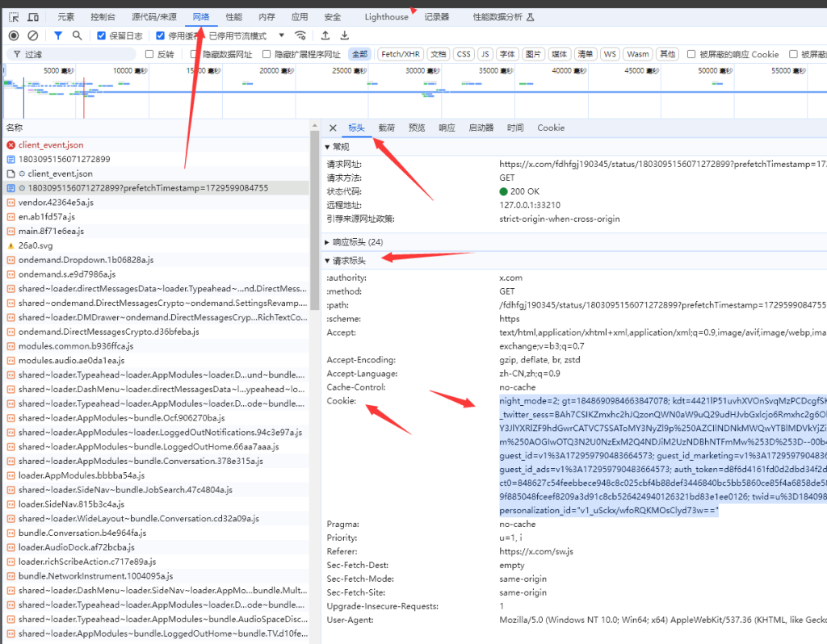Switch to the 控制台 tab

103,17
